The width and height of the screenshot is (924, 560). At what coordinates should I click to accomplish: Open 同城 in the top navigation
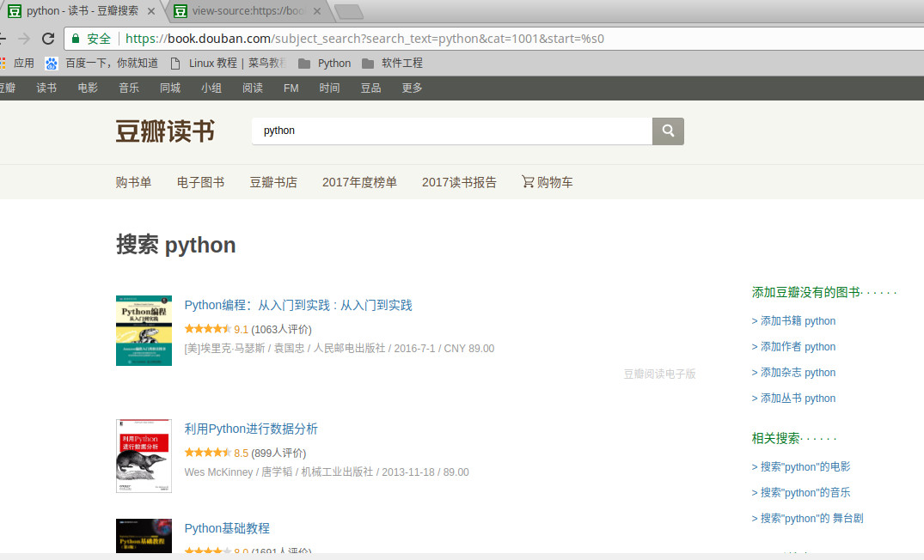pyautogui.click(x=170, y=88)
